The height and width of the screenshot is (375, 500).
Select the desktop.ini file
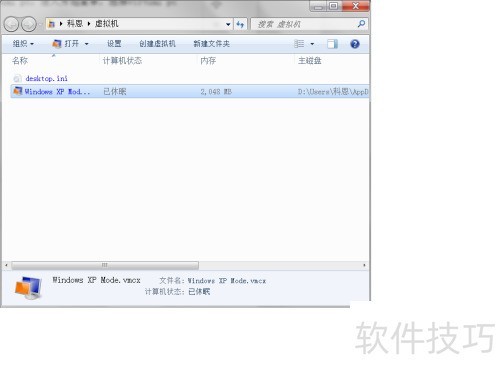pos(46,78)
